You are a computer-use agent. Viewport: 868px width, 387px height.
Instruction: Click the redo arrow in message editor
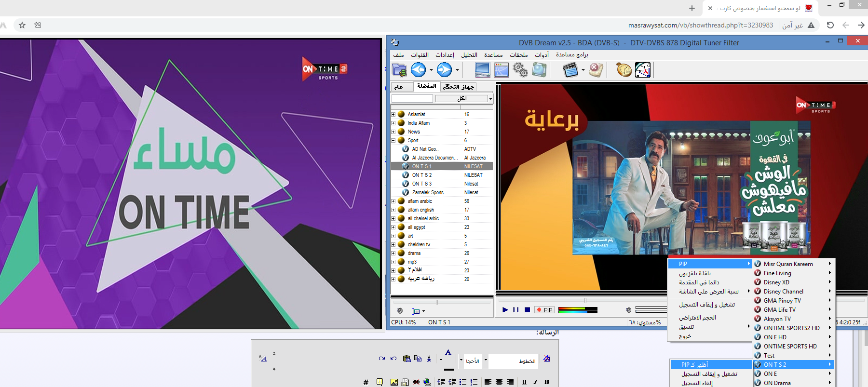coord(382,359)
